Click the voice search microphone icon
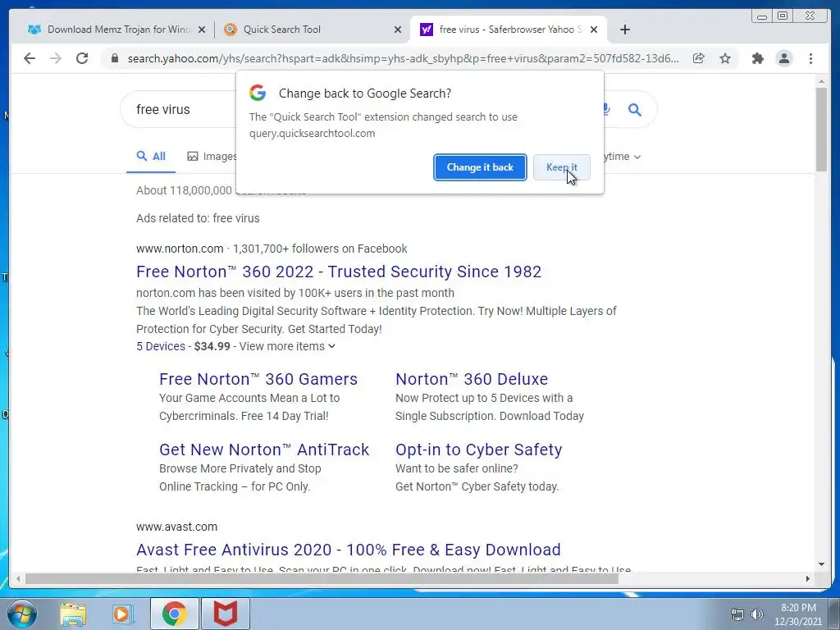Screen dimensions: 840x630 (x=606, y=110)
